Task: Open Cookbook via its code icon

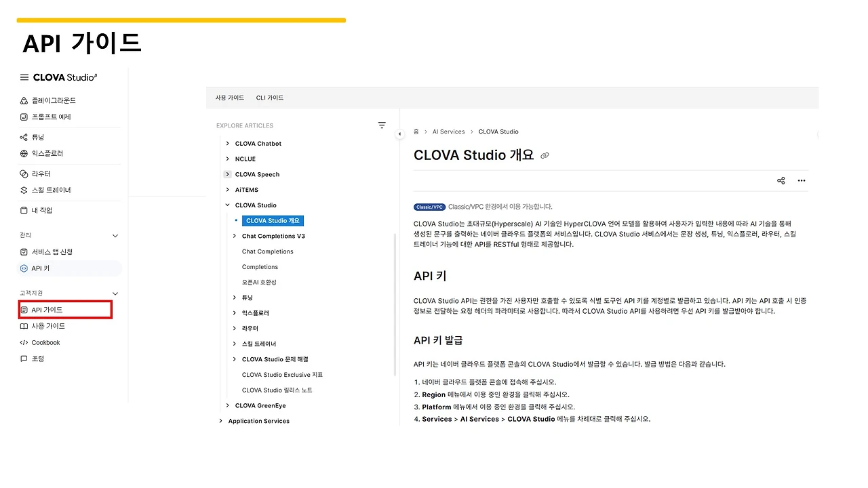Action: 24,342
